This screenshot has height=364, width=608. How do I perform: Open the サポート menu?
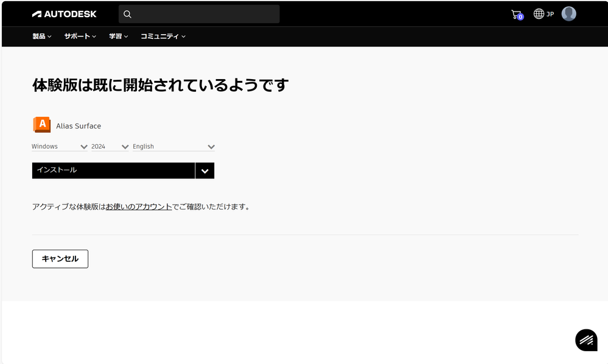(x=80, y=37)
